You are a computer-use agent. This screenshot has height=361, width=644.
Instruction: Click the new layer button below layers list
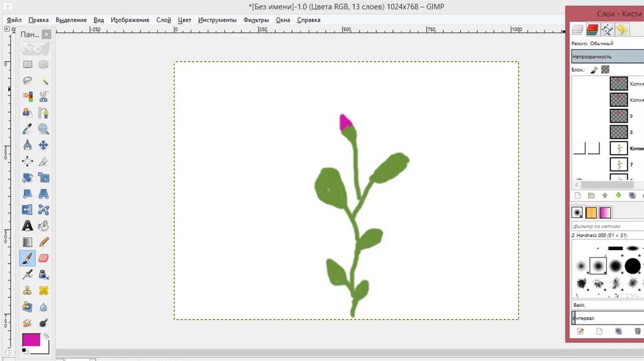point(578,196)
